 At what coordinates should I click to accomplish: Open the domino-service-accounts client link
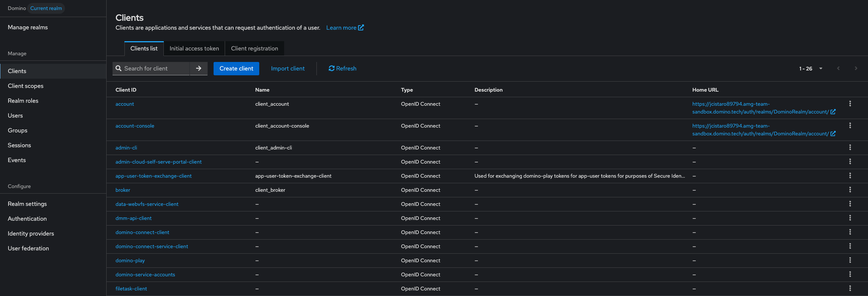point(145,274)
